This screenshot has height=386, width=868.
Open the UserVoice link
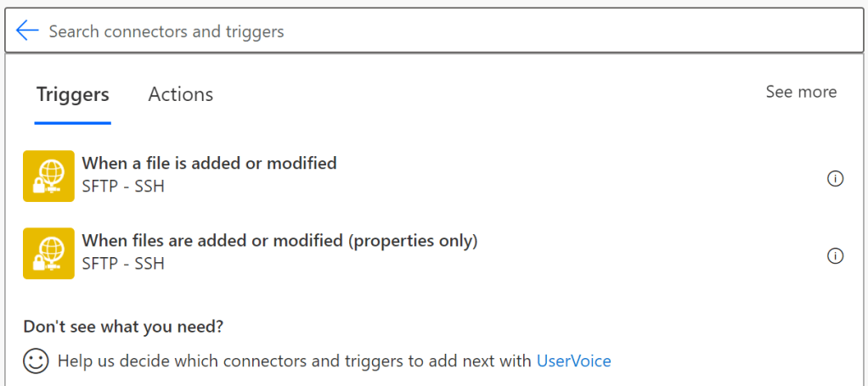coord(573,361)
